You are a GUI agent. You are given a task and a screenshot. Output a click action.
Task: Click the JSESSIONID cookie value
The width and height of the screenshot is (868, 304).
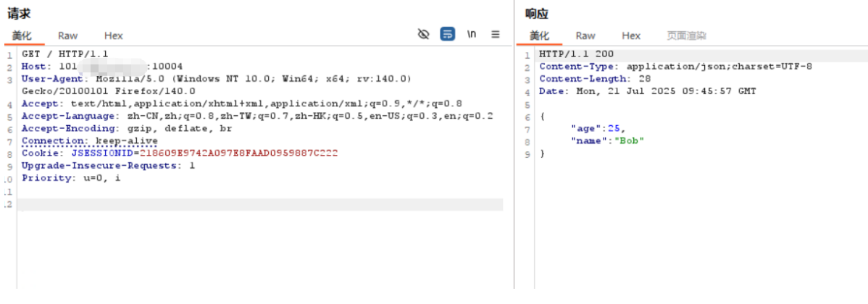click(238, 153)
